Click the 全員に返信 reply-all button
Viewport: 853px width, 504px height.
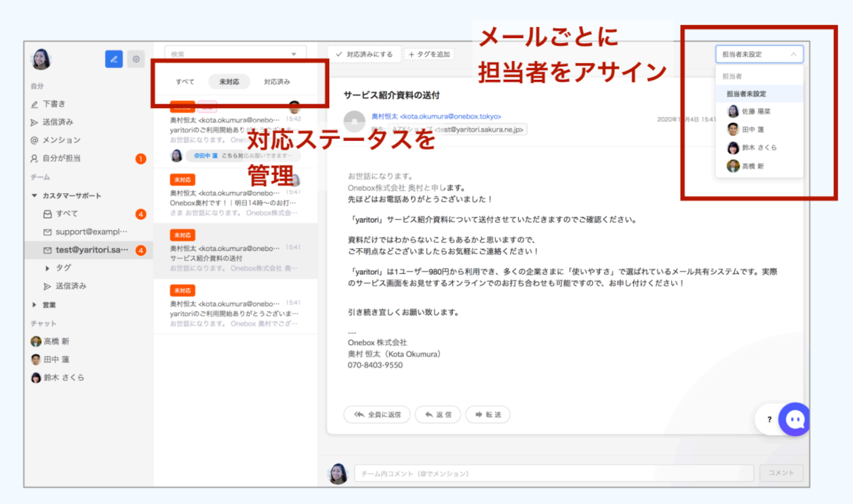(377, 414)
